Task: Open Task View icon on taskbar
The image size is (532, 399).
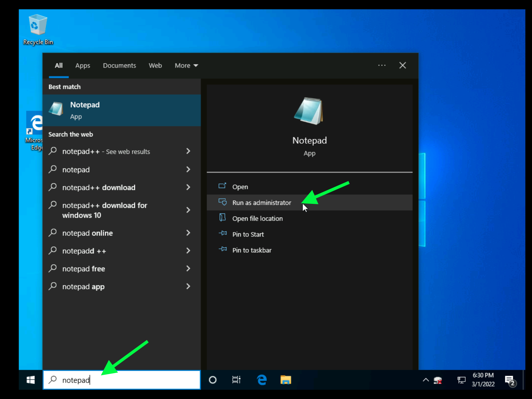Action: click(236, 380)
